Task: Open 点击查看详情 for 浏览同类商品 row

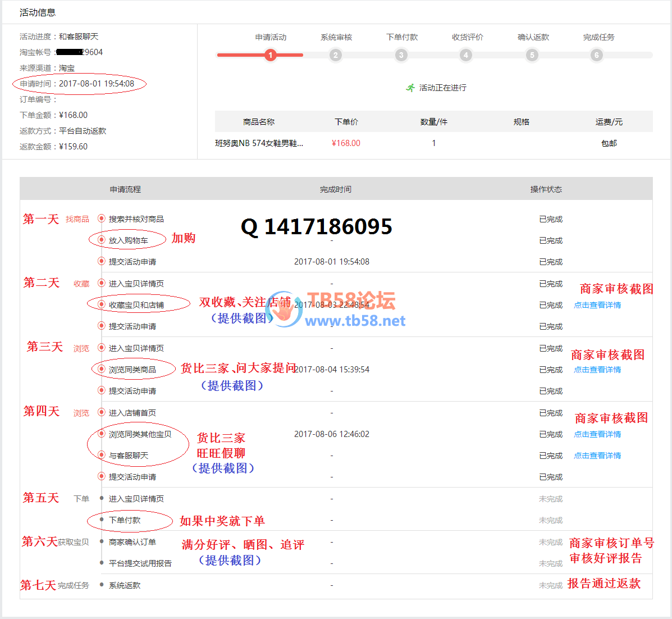Action: point(597,370)
